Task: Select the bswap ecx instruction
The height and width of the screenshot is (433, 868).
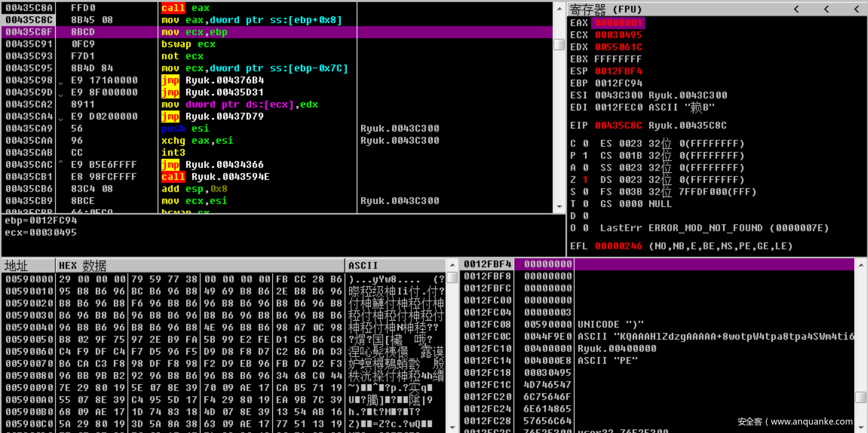Action: (188, 44)
